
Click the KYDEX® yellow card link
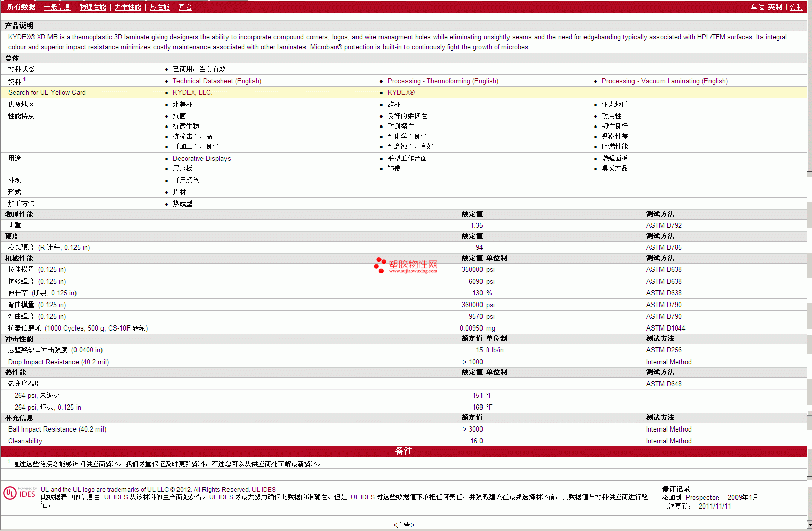[x=401, y=93]
